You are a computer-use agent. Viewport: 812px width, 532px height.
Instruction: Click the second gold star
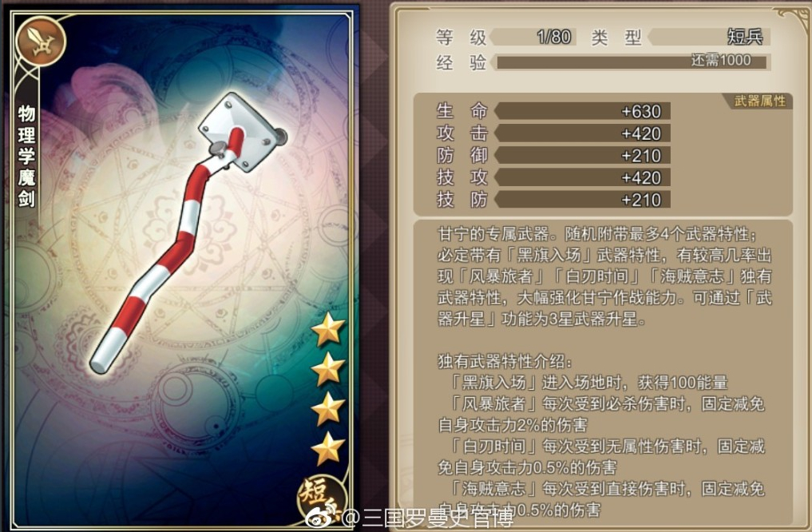[x=328, y=369]
